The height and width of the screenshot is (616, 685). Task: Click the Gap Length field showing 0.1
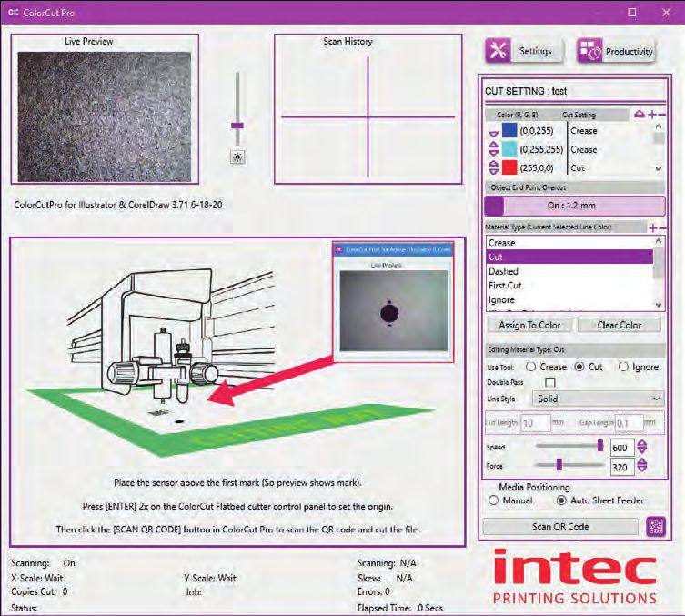pos(630,423)
